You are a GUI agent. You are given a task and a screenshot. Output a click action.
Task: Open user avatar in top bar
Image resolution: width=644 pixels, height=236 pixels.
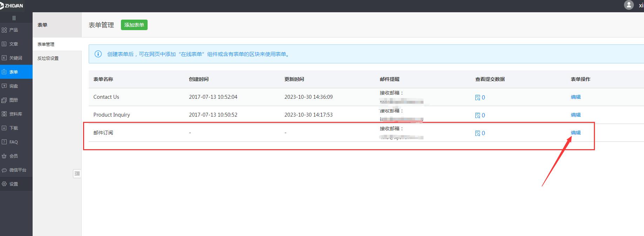pos(629,5)
